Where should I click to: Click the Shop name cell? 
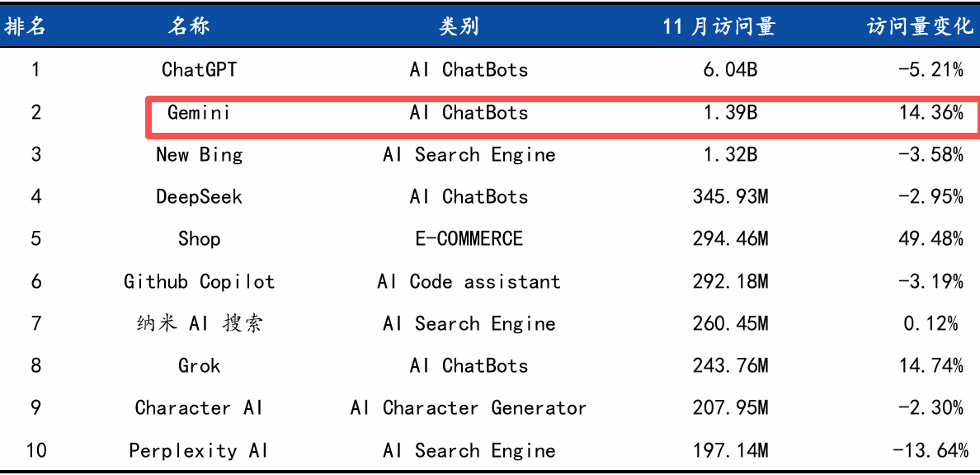point(199,239)
